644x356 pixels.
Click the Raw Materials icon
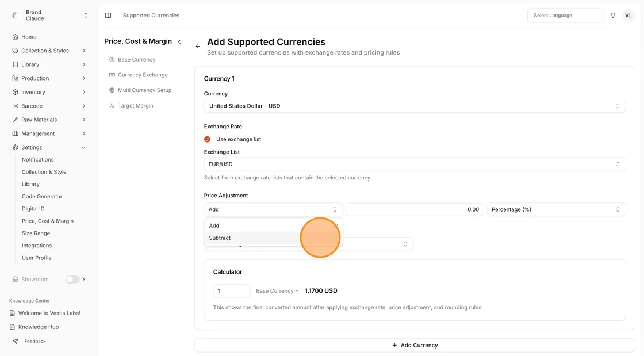(x=15, y=120)
